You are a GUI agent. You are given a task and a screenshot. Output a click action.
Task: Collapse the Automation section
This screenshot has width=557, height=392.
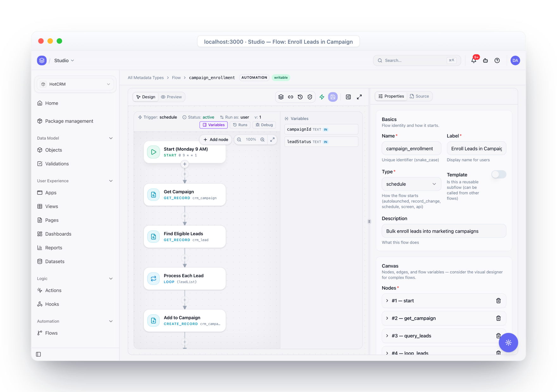111,321
